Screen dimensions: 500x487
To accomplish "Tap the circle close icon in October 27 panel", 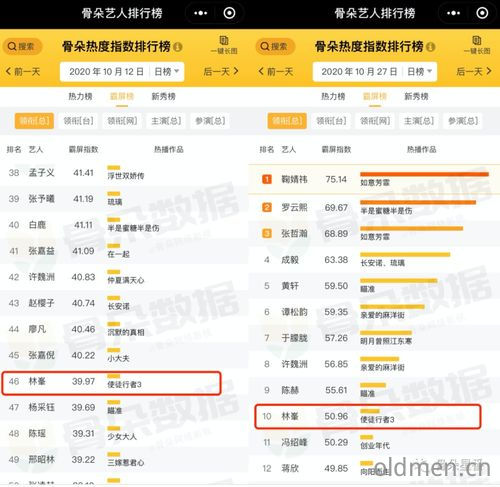I will 482,13.
